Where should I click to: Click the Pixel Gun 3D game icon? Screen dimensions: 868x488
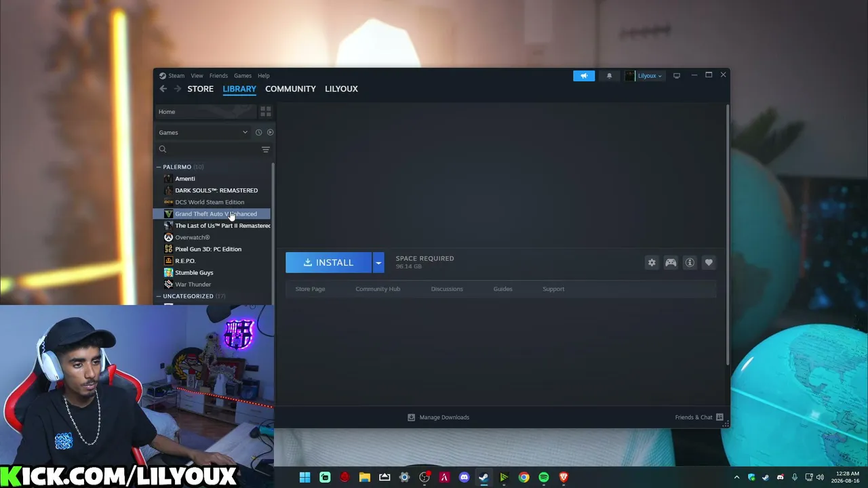click(168, 249)
